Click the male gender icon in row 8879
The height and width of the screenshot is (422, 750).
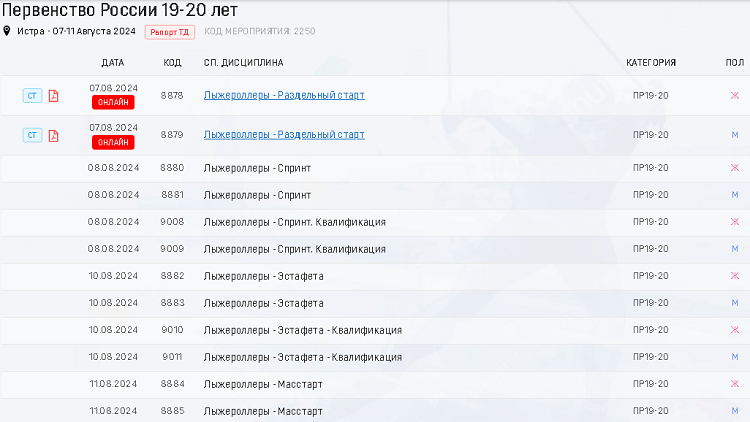(x=735, y=135)
